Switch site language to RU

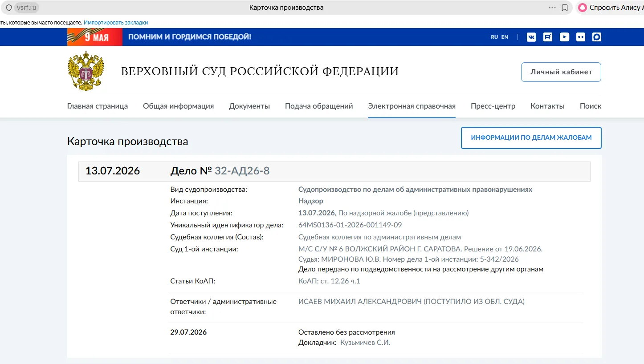coord(494,37)
